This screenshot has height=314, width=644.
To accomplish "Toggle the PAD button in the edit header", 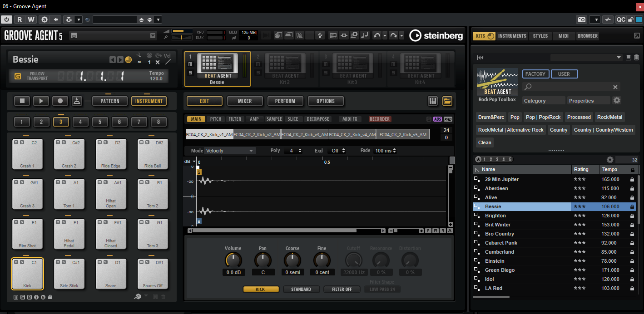I will coord(448,119).
